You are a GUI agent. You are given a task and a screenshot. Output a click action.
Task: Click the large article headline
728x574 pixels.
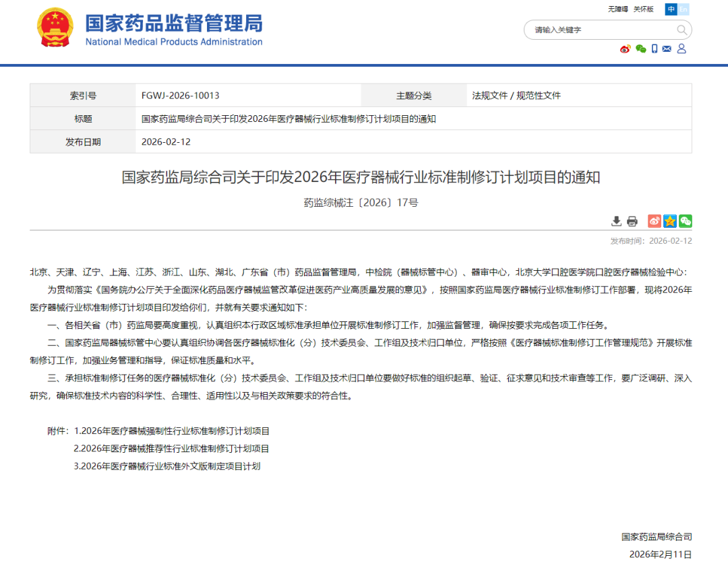(x=361, y=177)
